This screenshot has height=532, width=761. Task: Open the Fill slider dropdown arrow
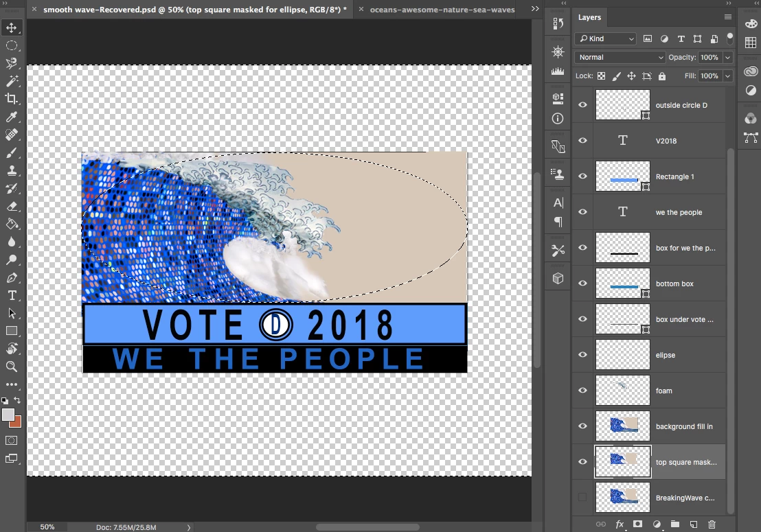click(727, 76)
